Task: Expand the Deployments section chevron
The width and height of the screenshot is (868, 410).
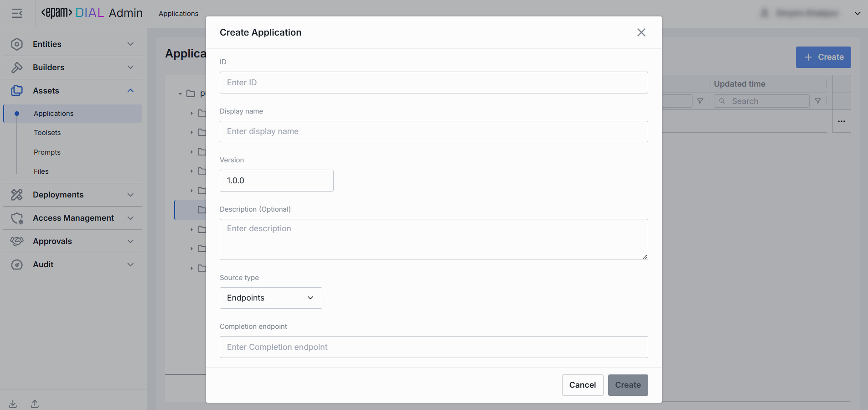Action: pos(130,195)
